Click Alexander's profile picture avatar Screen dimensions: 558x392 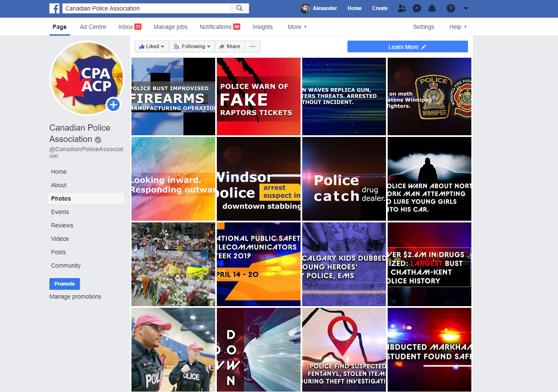[306, 8]
